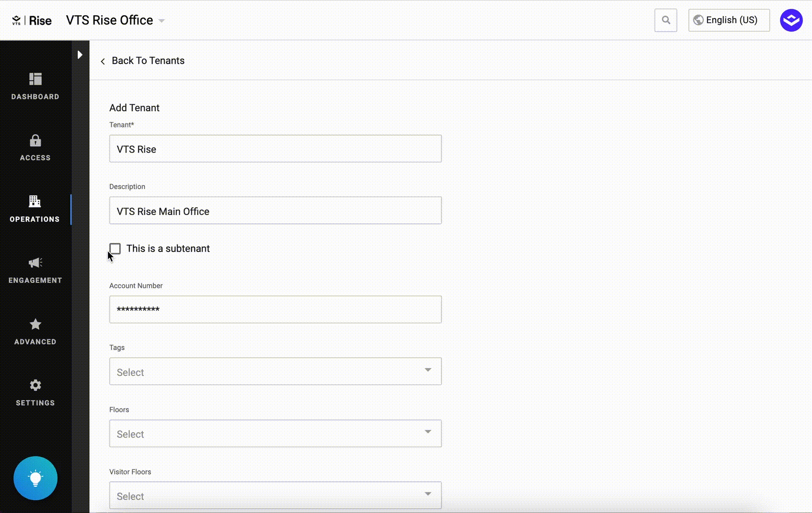This screenshot has height=513, width=812.
Task: Open the Engagement megaphone icon
Action: click(x=35, y=263)
